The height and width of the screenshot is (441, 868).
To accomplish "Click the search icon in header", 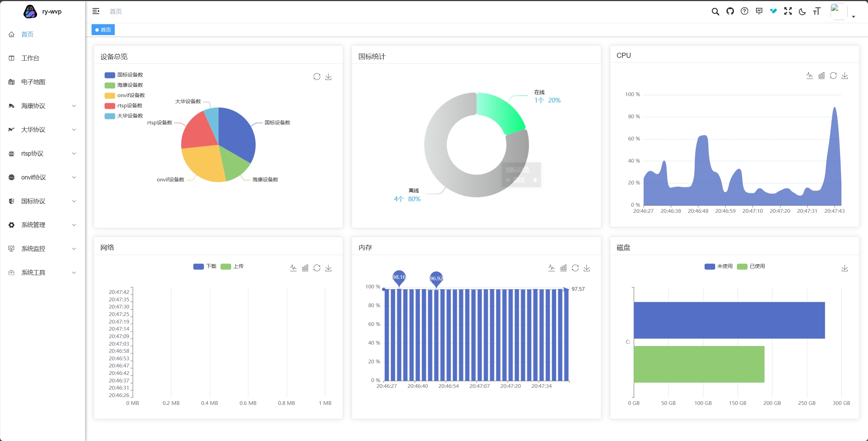I will pyautogui.click(x=715, y=12).
